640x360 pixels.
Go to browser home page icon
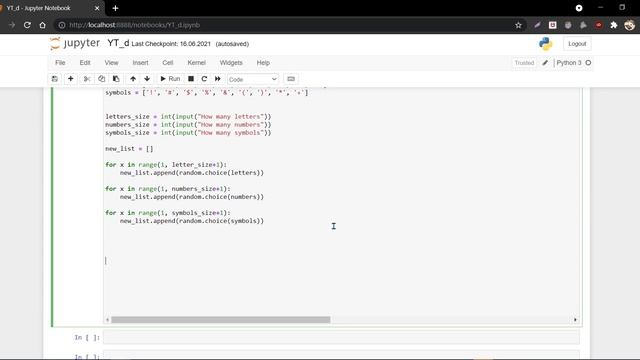42,25
